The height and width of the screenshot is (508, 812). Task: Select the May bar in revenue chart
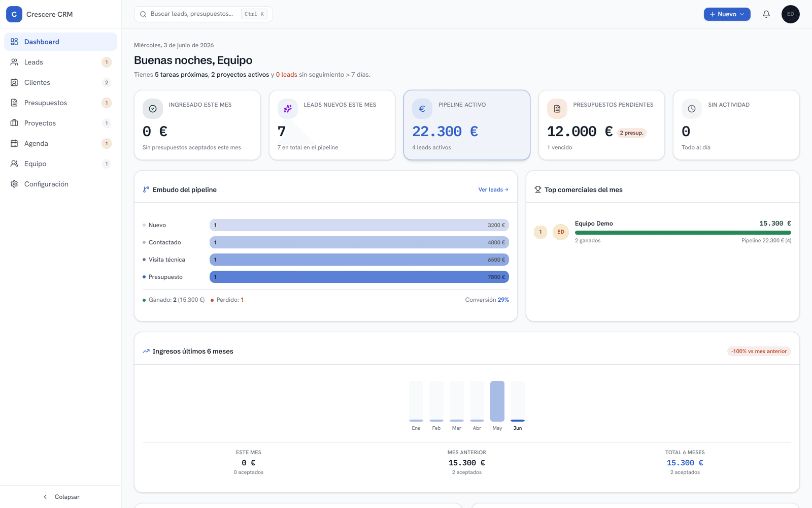tap(497, 401)
